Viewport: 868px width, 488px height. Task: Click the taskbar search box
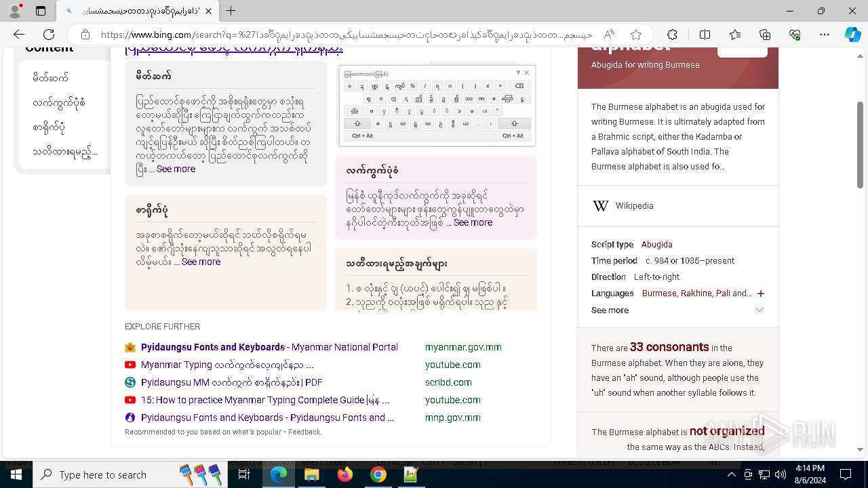[129, 474]
